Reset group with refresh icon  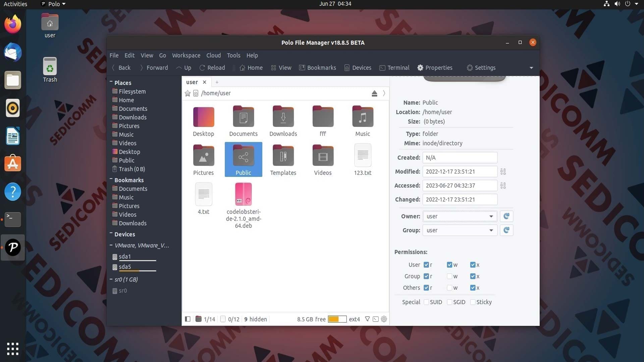(x=506, y=230)
